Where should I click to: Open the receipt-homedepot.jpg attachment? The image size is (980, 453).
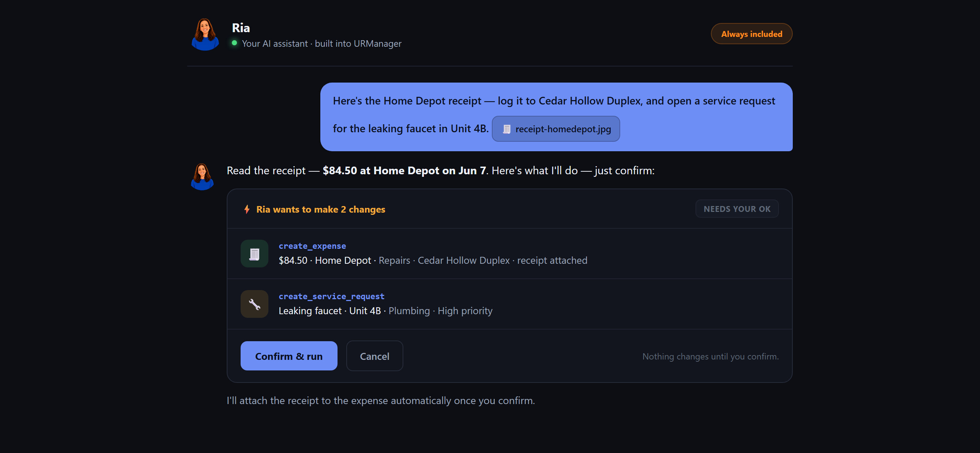tap(556, 129)
